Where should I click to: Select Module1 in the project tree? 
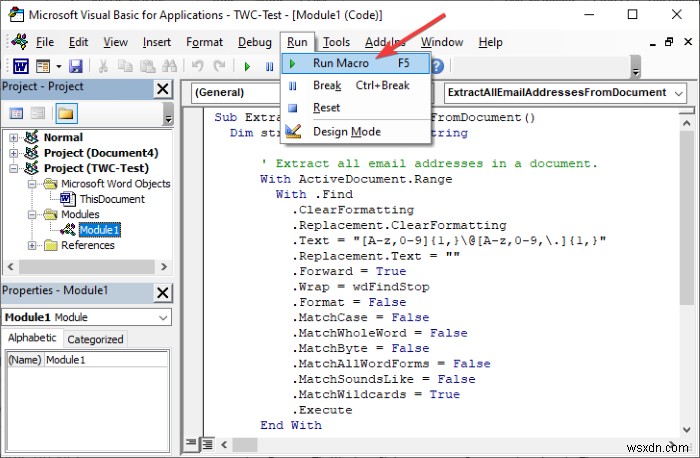point(100,230)
